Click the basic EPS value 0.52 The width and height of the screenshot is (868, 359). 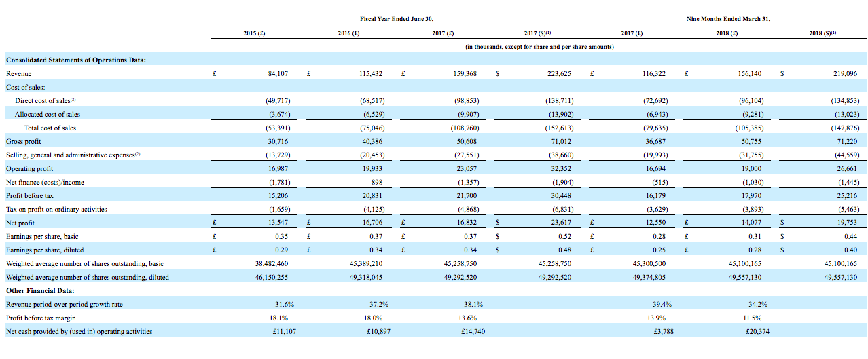click(x=567, y=236)
